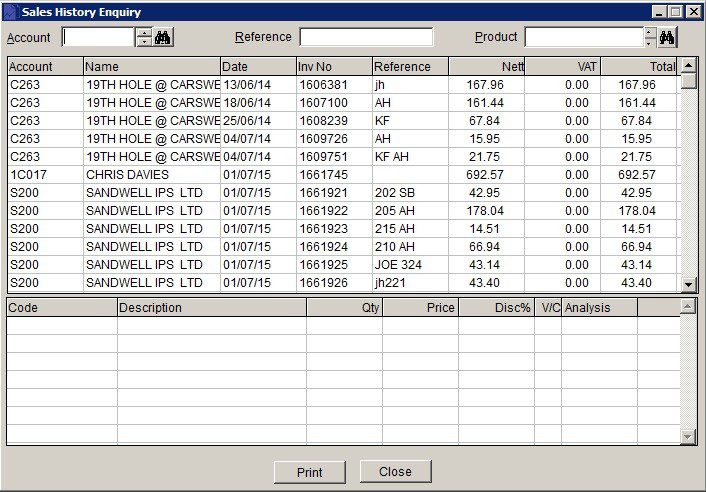The height and width of the screenshot is (492, 706).
Task: Click up arrow of detail grid scrollbar
Action: tap(688, 307)
